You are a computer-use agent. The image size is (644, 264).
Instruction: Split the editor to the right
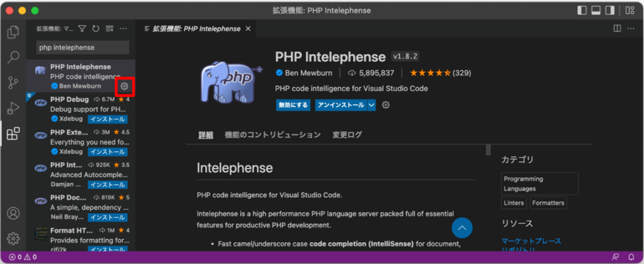click(x=617, y=28)
